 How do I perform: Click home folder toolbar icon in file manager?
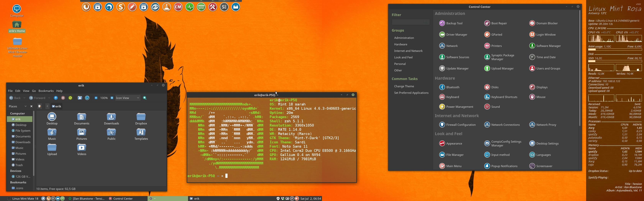point(80,98)
